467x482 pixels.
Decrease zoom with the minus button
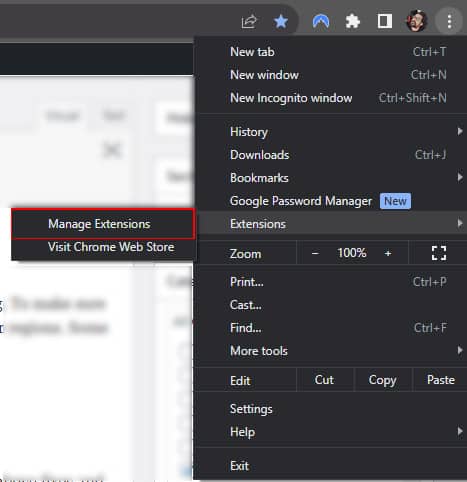point(315,253)
